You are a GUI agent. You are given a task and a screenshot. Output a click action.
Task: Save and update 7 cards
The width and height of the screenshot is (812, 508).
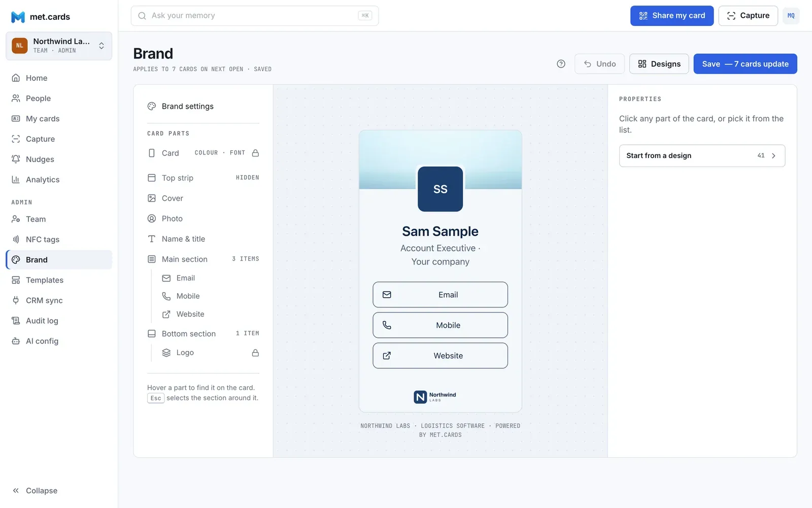745,64
